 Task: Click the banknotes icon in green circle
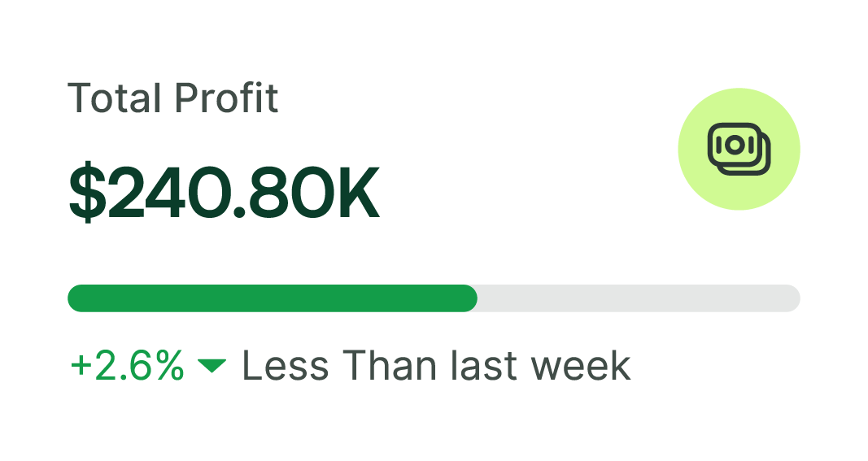click(x=739, y=150)
